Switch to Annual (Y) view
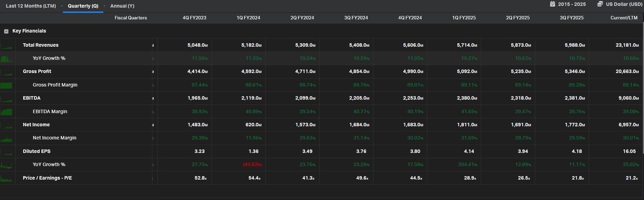The image size is (644, 200). [x=122, y=6]
